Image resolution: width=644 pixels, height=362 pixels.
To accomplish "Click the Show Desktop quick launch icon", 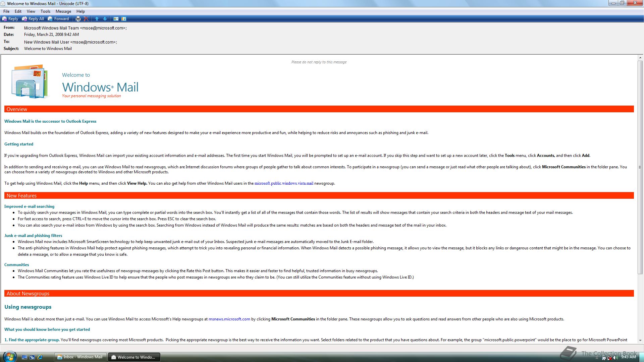I will pos(24,357).
